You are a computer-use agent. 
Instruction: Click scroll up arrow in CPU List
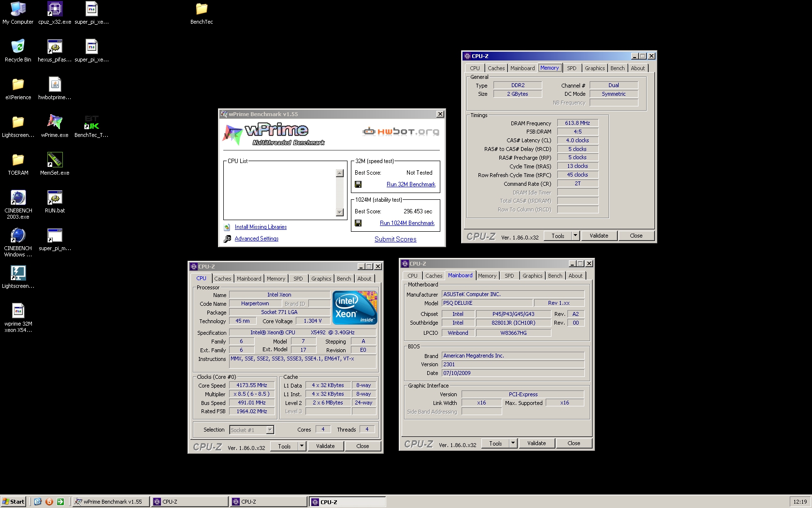339,173
